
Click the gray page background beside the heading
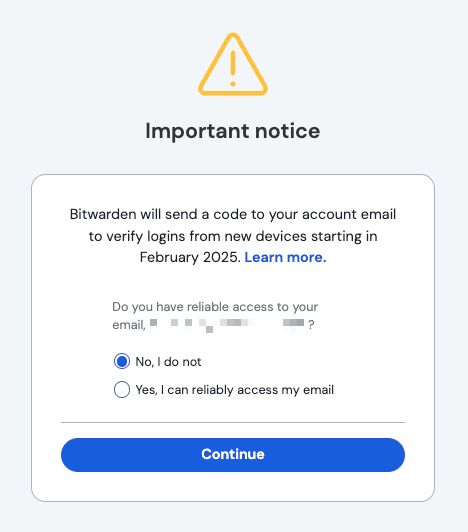[x=390, y=131]
